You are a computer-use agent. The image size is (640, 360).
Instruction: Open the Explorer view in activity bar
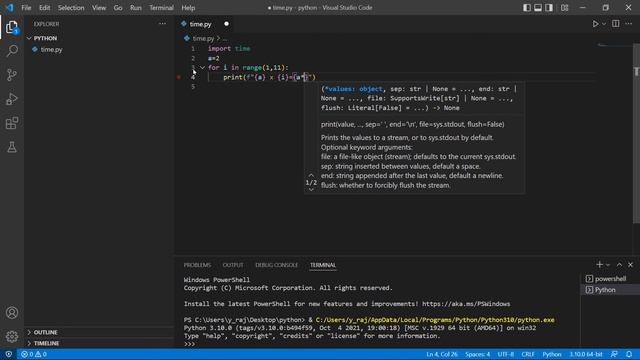[12, 27]
